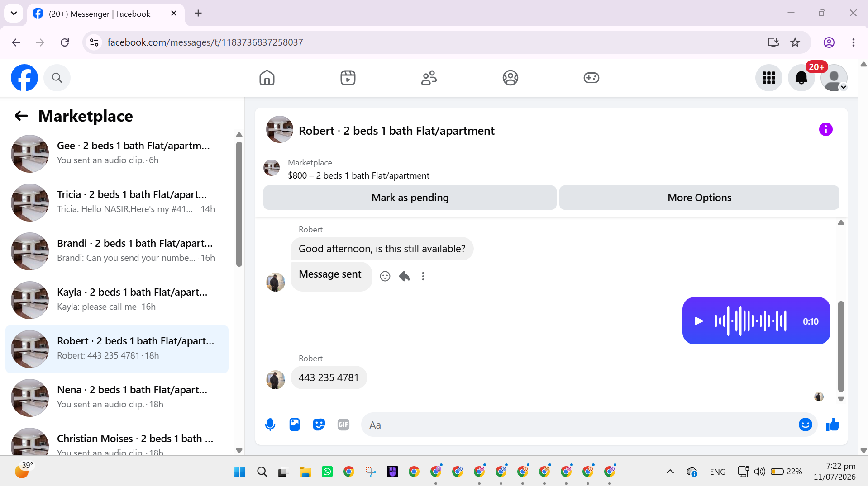Open the Facebook logo home link
Viewport: 868px width, 486px height.
point(24,78)
